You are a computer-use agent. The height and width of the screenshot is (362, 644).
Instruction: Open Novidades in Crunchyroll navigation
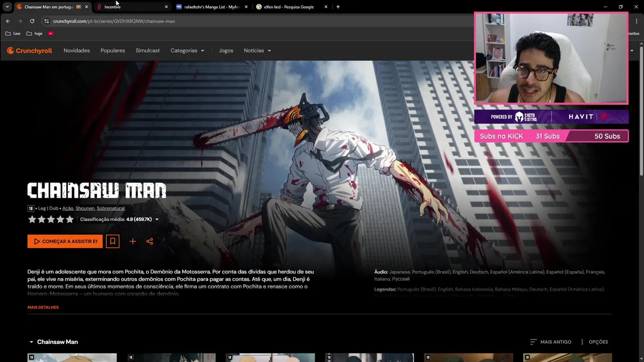point(76,50)
